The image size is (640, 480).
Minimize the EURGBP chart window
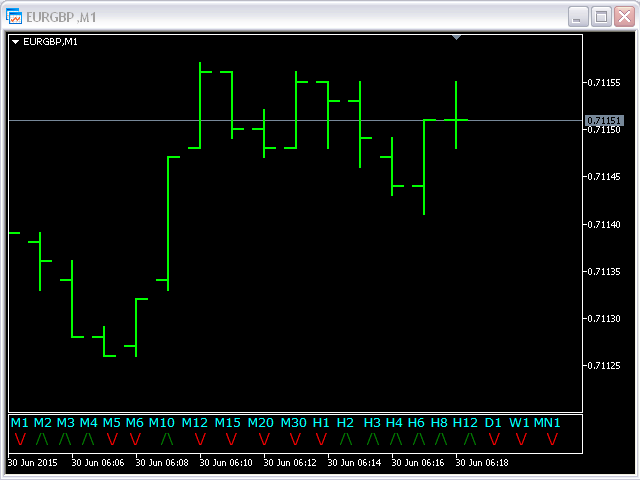[x=578, y=17]
